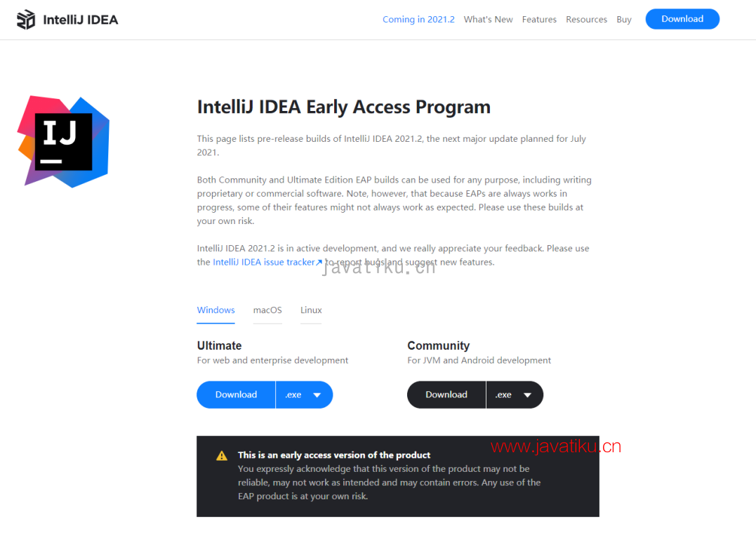Go to the Features menu item

point(539,20)
